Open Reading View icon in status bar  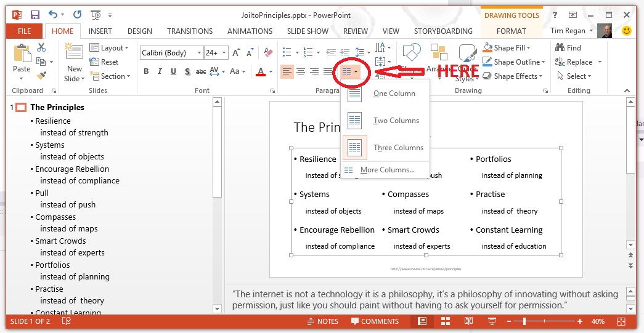click(x=468, y=321)
